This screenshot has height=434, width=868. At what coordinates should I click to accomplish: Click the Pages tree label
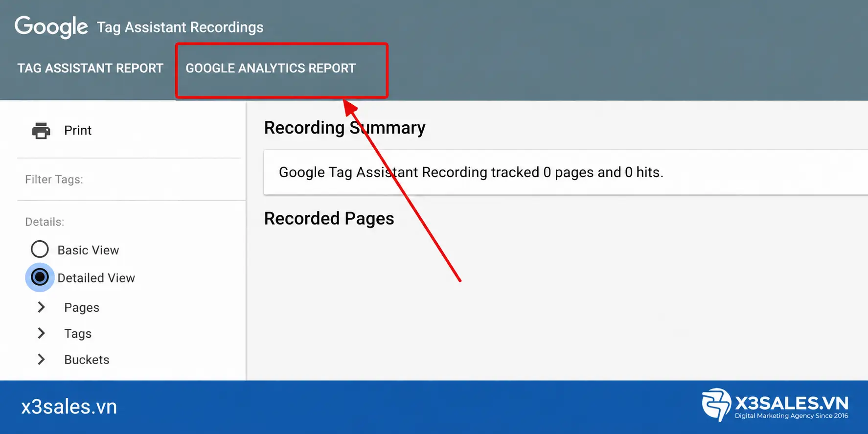pyautogui.click(x=82, y=308)
